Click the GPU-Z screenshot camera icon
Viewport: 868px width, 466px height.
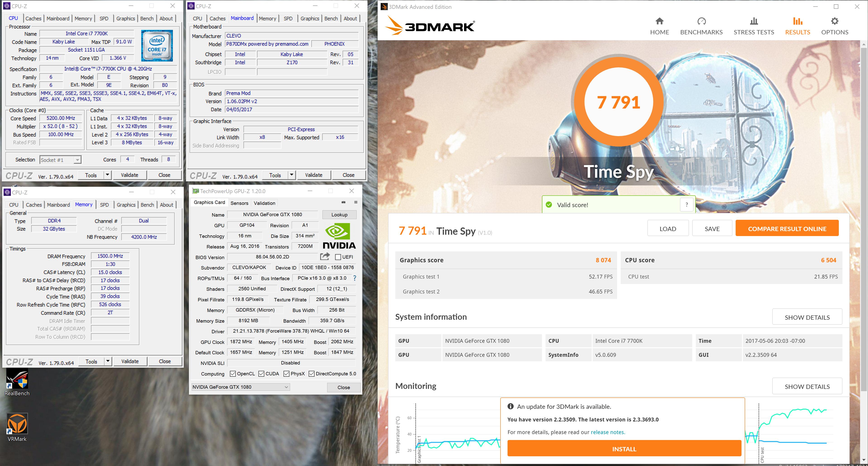pyautogui.click(x=343, y=202)
